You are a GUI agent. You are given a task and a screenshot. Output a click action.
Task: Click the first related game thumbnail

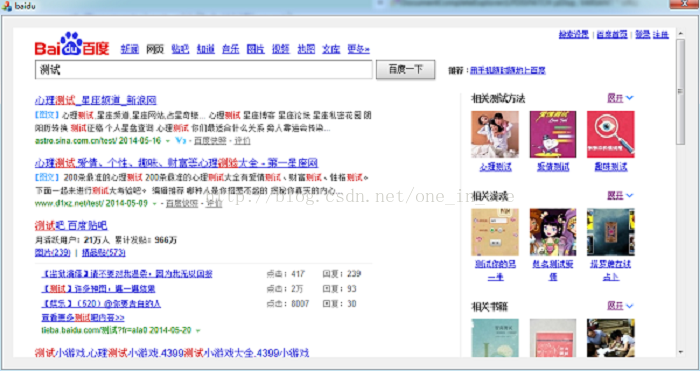(x=495, y=232)
